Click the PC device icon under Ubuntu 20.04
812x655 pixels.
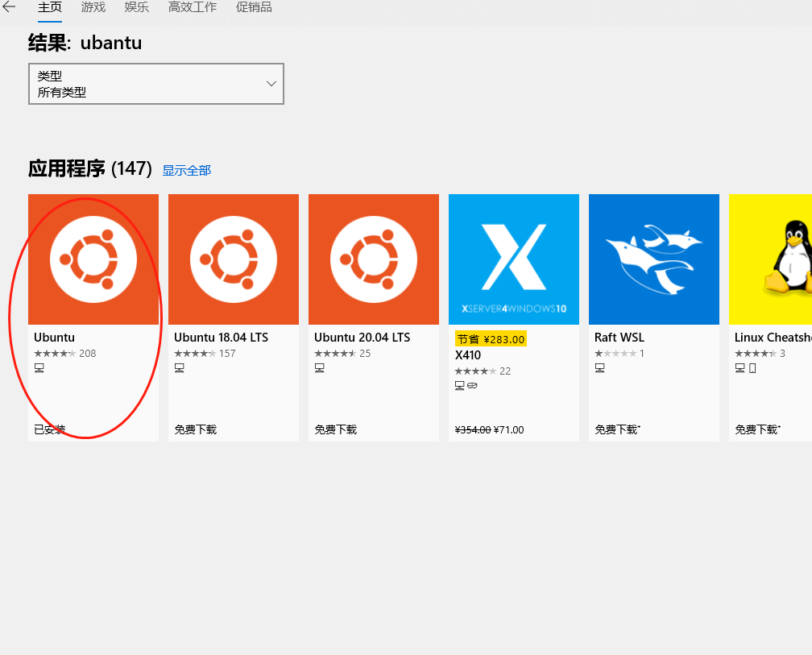320,368
